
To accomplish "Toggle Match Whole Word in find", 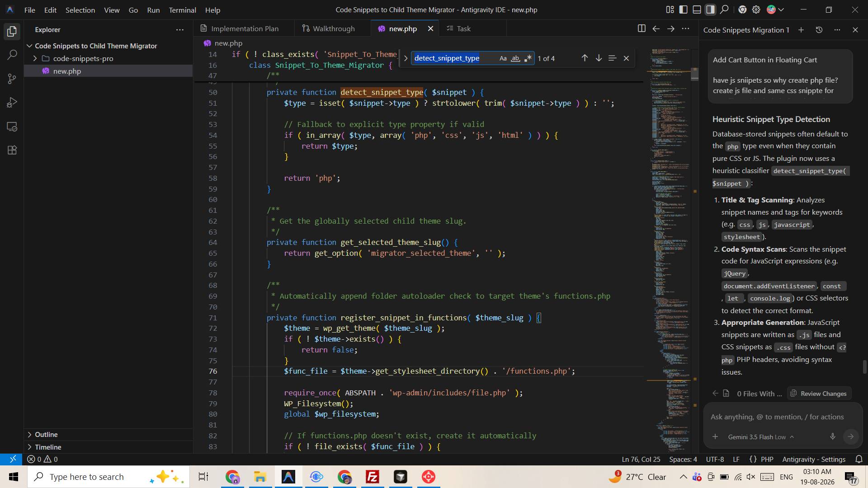I will 515,58.
